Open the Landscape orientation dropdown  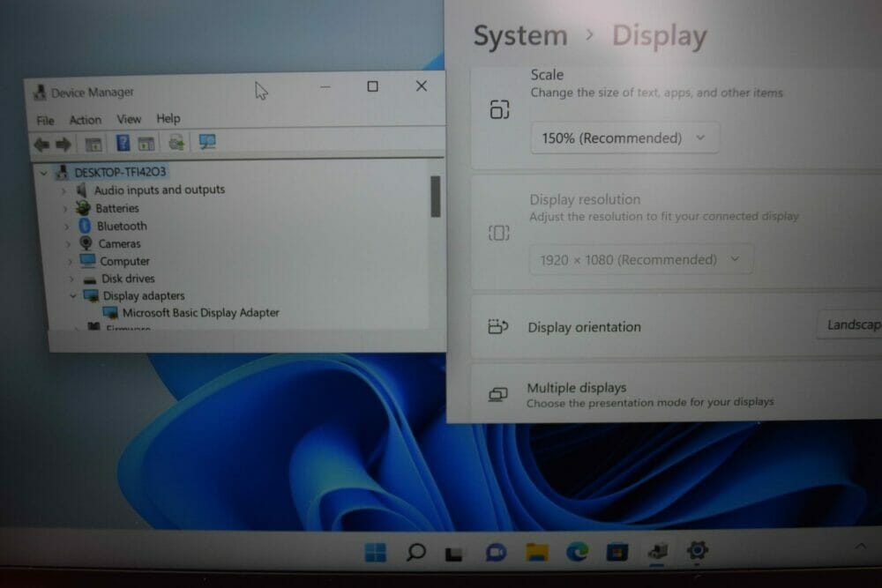click(x=849, y=324)
